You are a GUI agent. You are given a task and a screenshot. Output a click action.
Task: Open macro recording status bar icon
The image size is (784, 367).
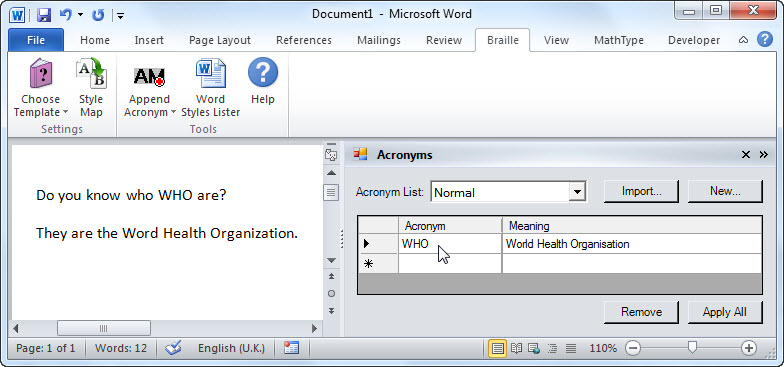tap(291, 348)
